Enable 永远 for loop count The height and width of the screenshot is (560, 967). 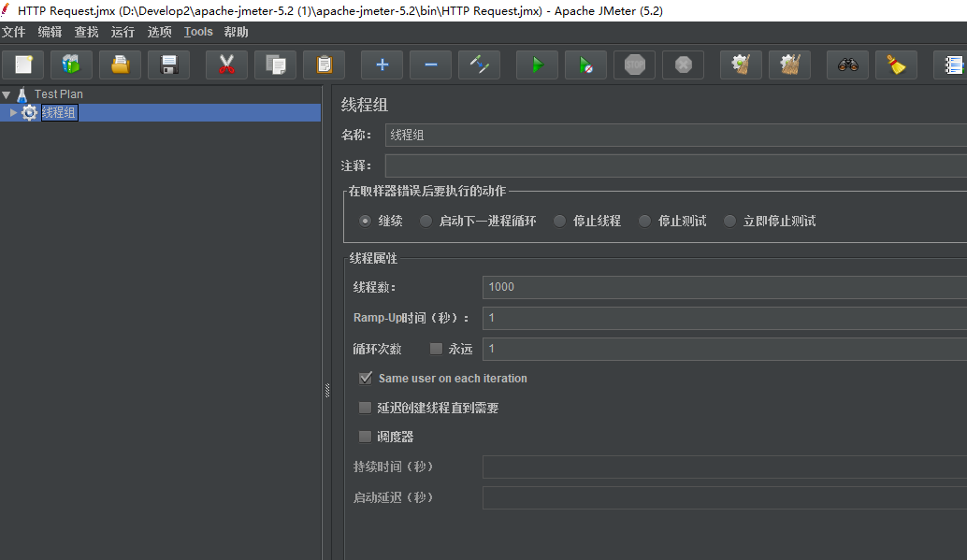tap(436, 348)
